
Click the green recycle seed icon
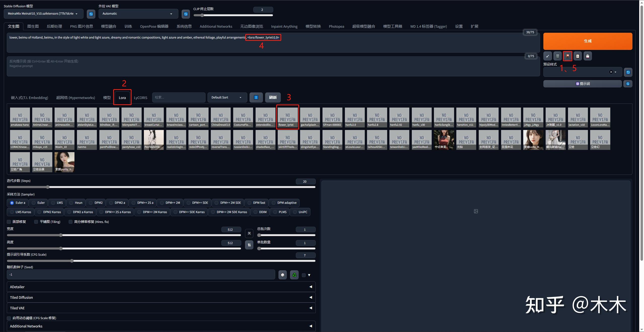tap(294, 275)
